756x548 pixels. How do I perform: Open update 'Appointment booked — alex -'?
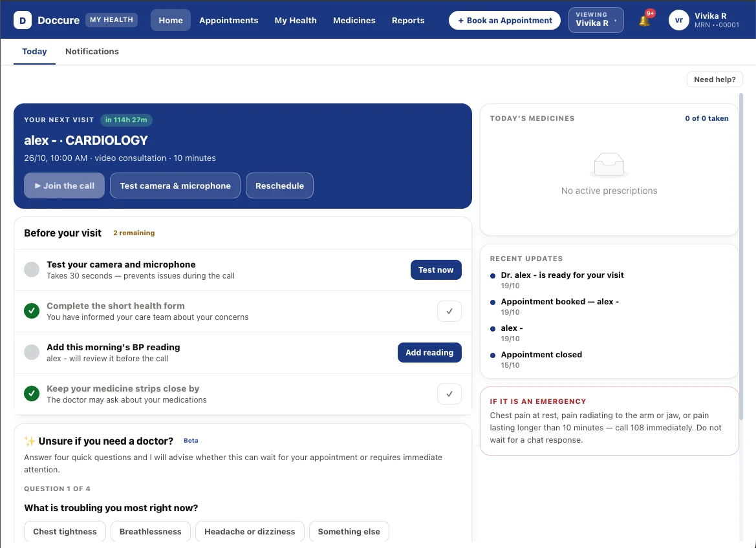click(x=560, y=302)
